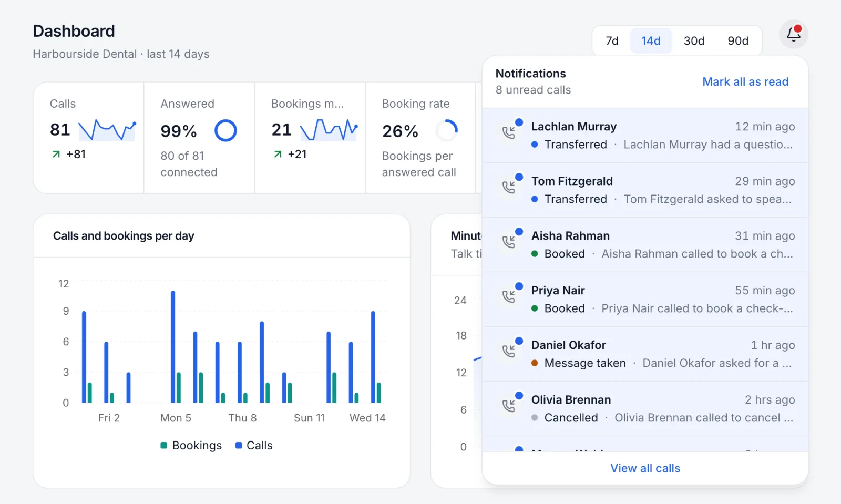The height and width of the screenshot is (504, 841).
Task: Click the Calls sparkline chart
Action: 107,130
